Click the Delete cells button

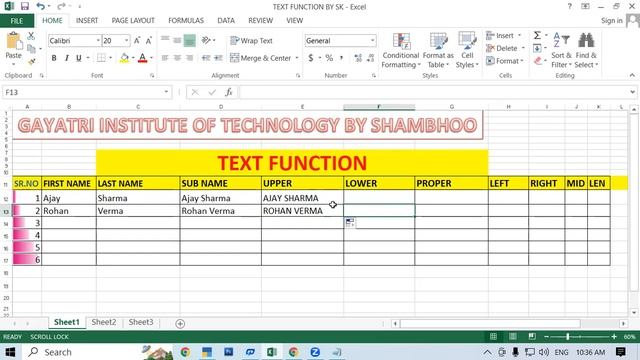[505, 48]
